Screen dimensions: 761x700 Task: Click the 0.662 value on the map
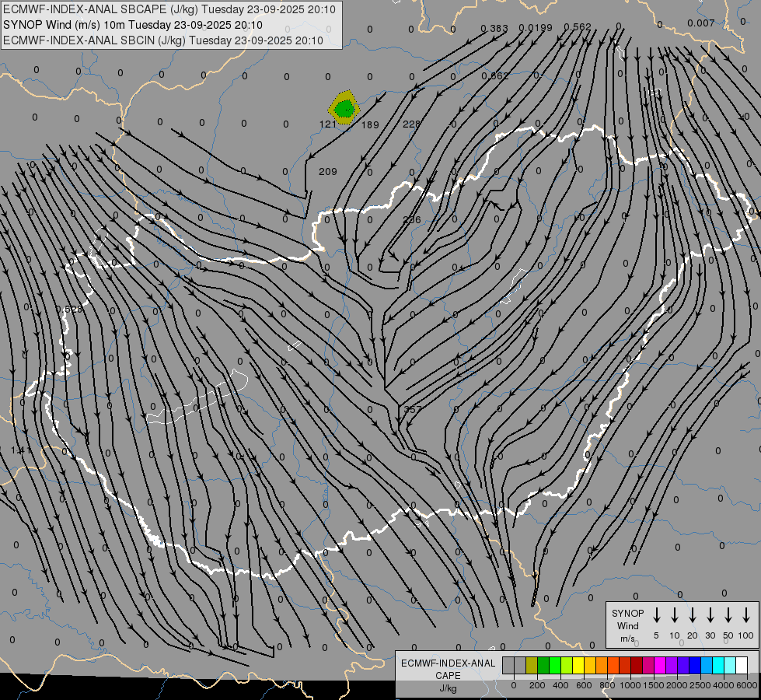click(x=495, y=75)
